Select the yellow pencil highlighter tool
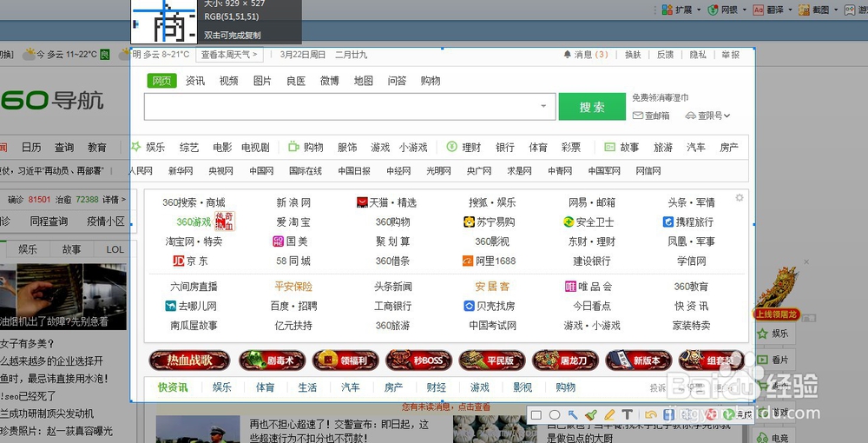The height and width of the screenshot is (443, 868). (609, 414)
